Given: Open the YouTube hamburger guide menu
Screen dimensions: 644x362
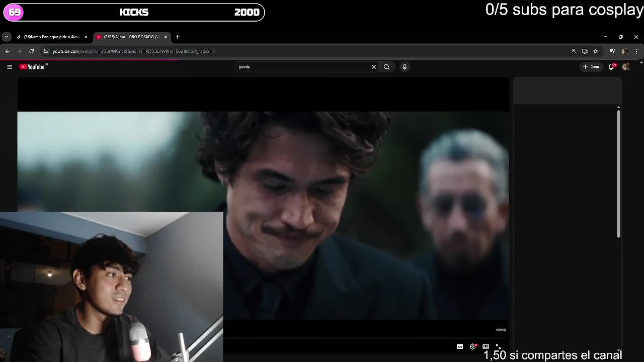Looking at the screenshot, I should [x=9, y=67].
